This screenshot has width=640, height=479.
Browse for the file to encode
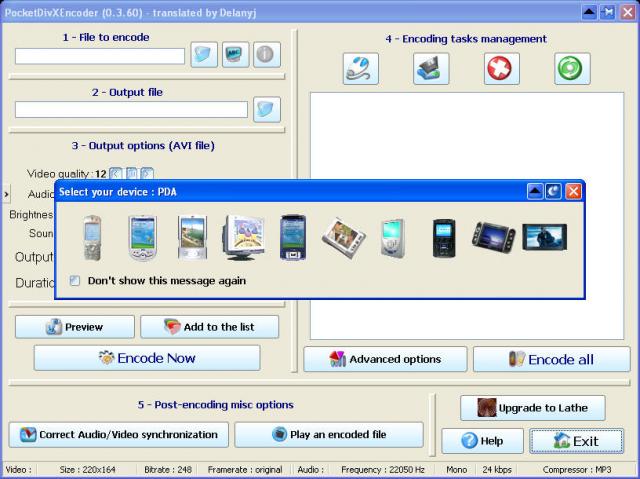pos(204,54)
